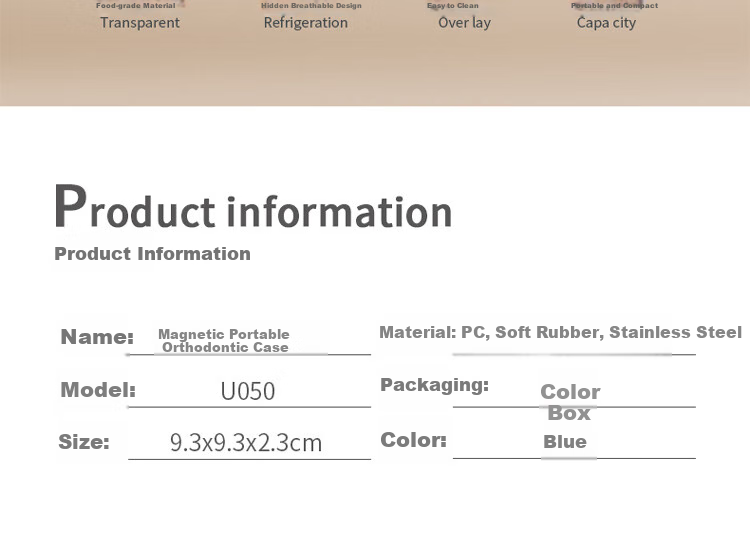Click the 'Model:' field label
Viewport: 750px width, 558px height.
(x=98, y=390)
